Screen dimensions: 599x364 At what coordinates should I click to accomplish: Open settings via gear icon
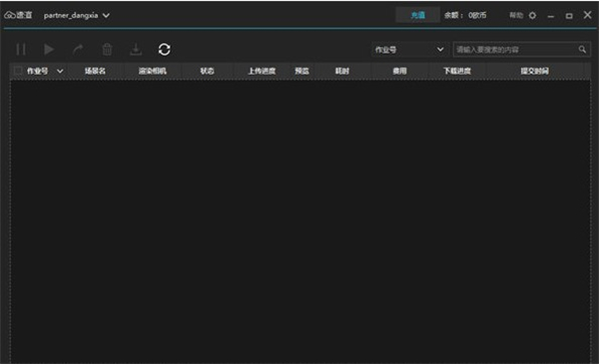[532, 16]
